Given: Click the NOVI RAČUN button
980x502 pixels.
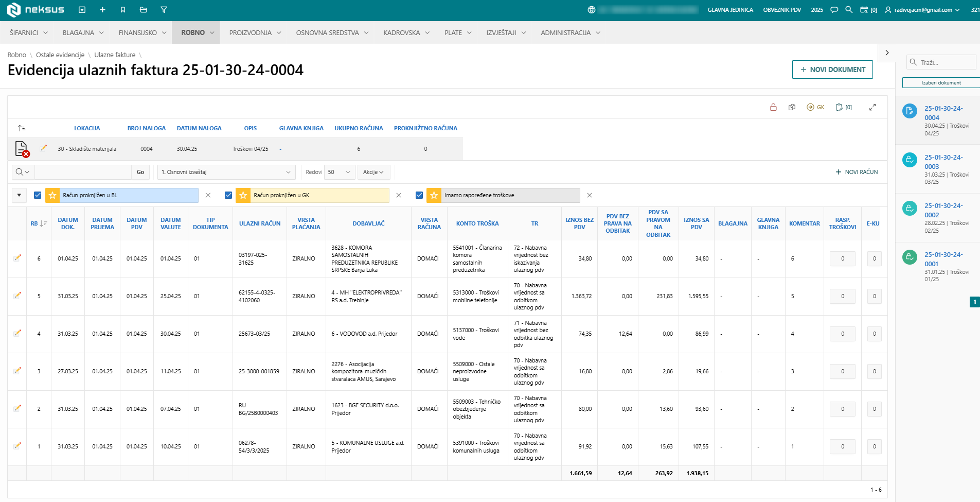Looking at the screenshot, I should tap(857, 172).
